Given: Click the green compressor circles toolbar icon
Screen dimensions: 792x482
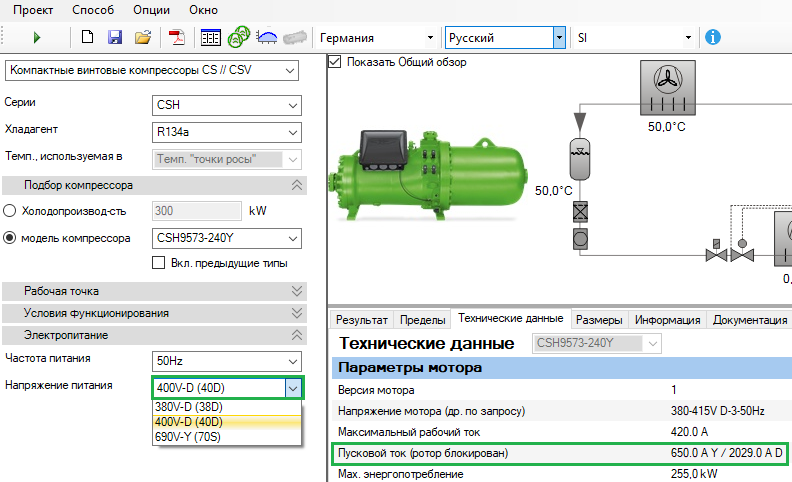Looking at the screenshot, I should coord(238,38).
